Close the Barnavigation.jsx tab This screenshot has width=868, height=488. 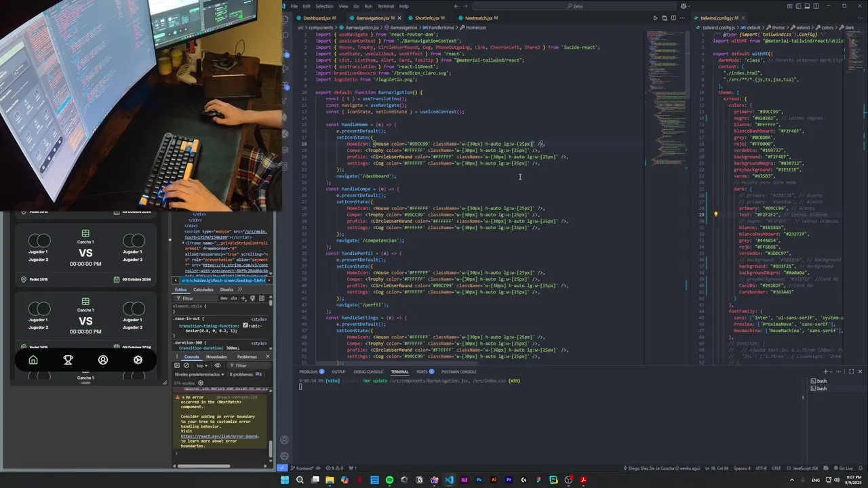click(399, 18)
